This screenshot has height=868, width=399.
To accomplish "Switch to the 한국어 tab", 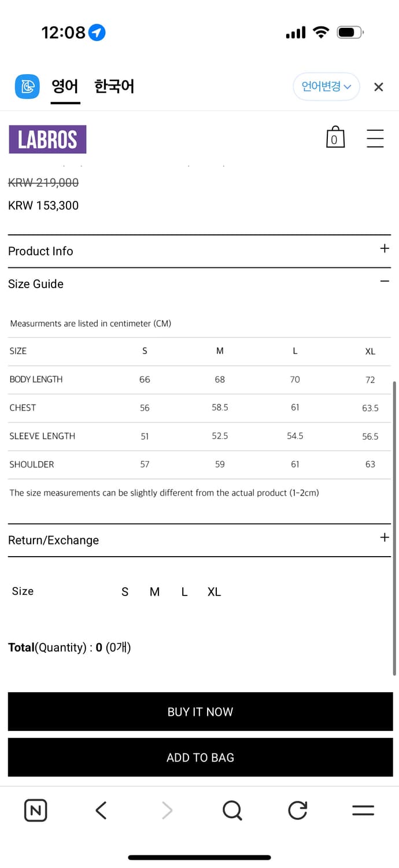I will click(114, 87).
